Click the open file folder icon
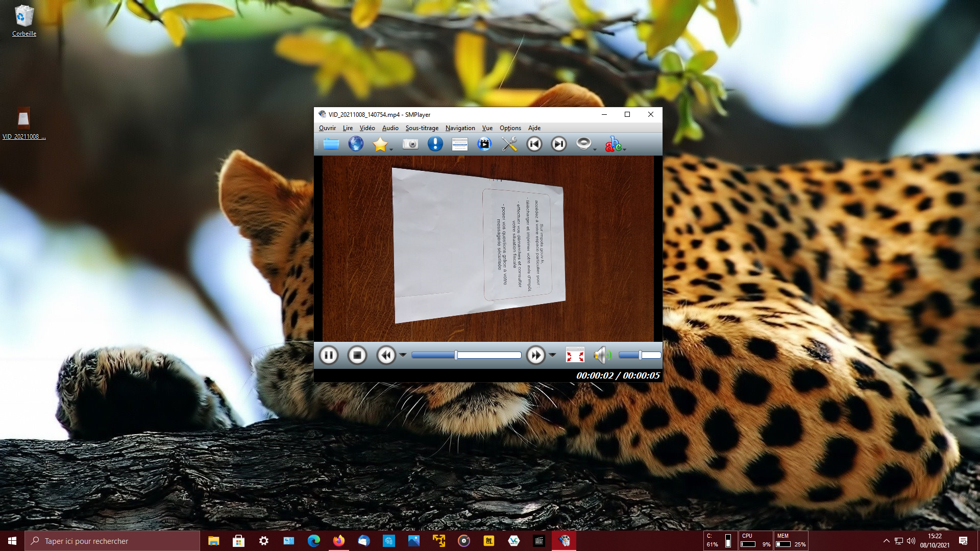 coord(331,144)
